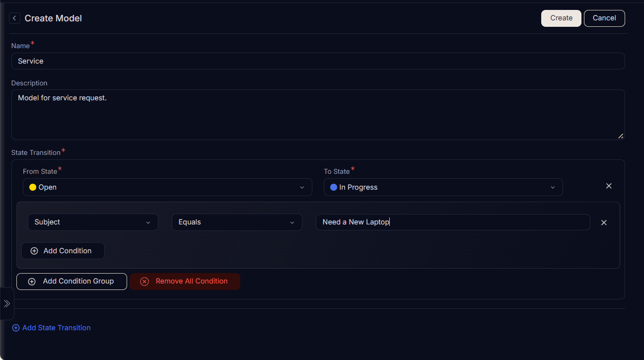The height and width of the screenshot is (360, 644).
Task: Click the Description textarea resize handle
Action: pyautogui.click(x=621, y=136)
